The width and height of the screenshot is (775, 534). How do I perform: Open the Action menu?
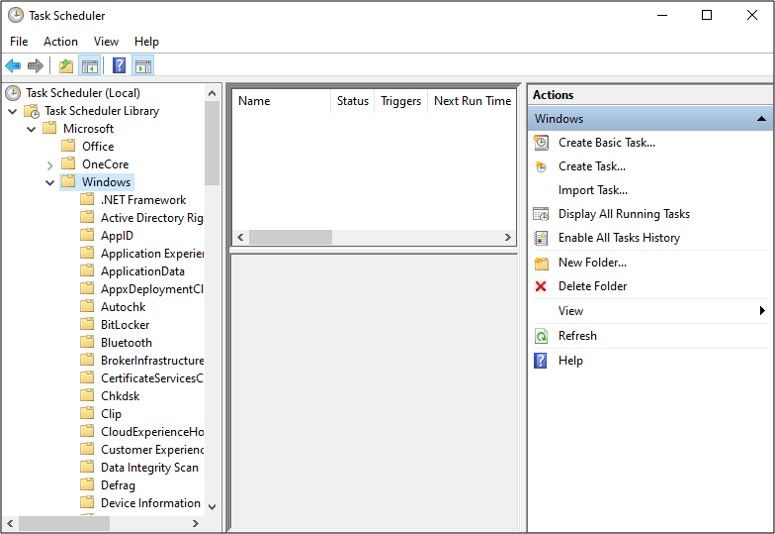point(60,42)
